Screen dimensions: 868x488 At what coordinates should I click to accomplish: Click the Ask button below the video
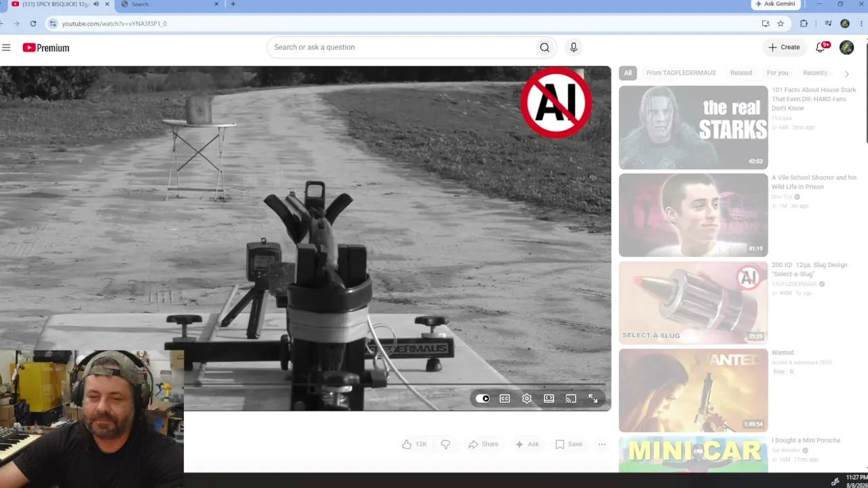point(527,444)
